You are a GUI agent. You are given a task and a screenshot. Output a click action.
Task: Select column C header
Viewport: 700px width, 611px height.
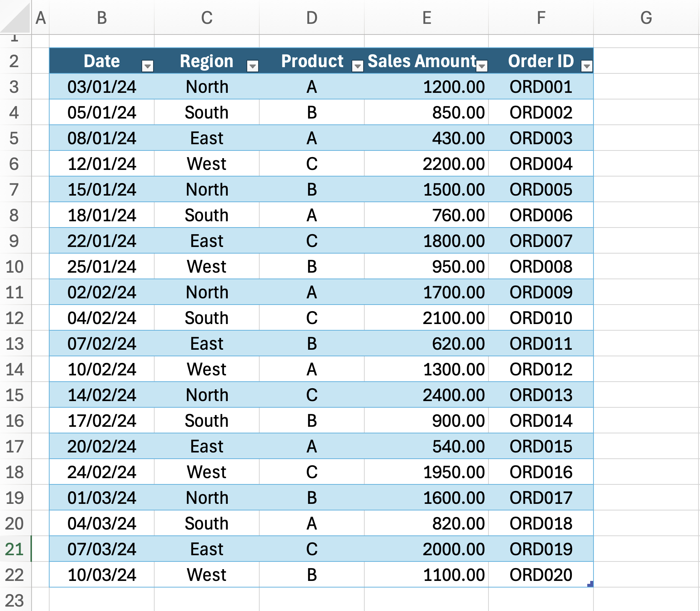[207, 18]
